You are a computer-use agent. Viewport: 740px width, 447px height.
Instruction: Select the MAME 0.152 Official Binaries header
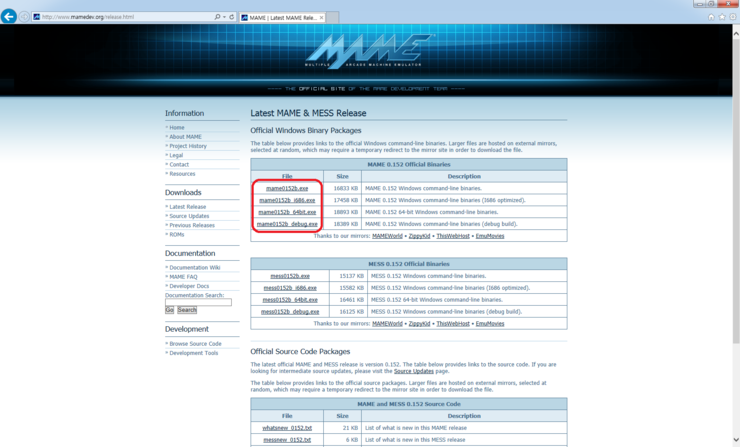tap(409, 165)
